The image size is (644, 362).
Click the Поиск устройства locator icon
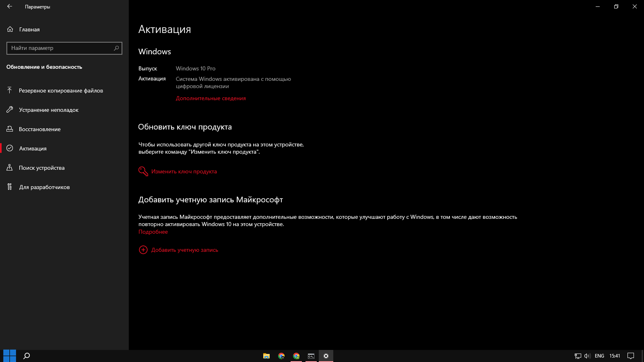(10, 168)
